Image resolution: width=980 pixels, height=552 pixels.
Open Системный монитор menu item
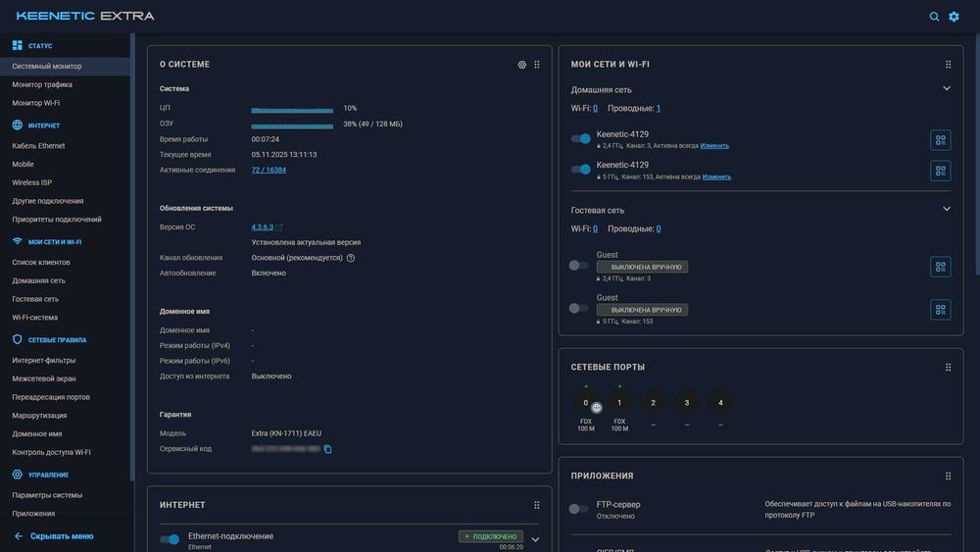pos(65,67)
